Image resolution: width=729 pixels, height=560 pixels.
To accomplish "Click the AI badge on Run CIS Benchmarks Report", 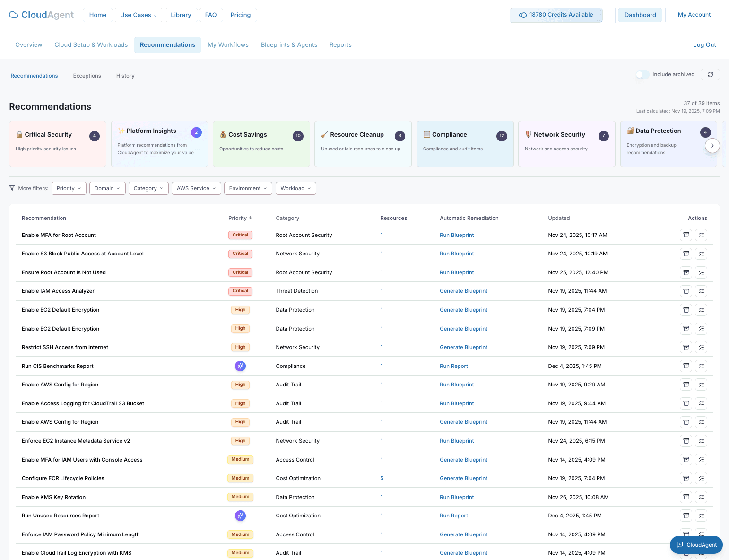I will 240,366.
